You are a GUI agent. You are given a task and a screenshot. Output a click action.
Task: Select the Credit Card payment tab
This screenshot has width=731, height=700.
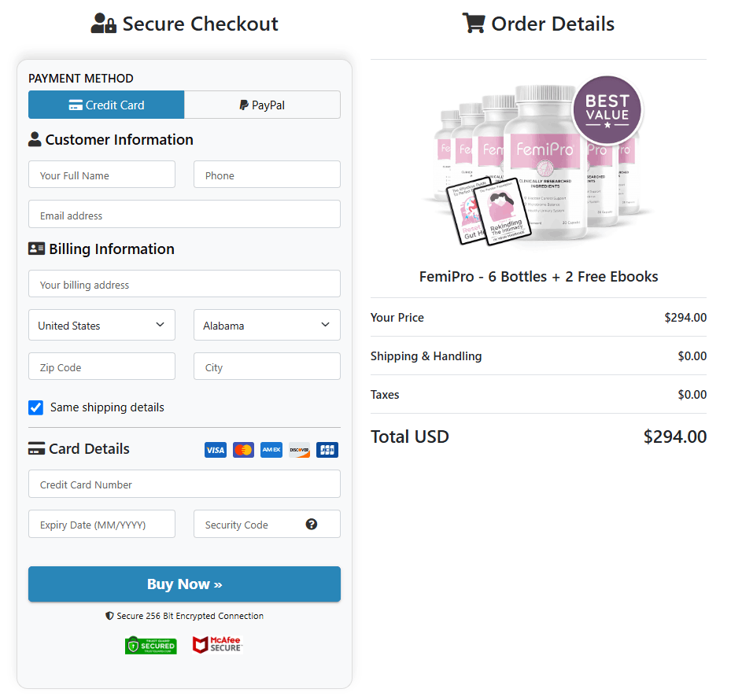[105, 105]
